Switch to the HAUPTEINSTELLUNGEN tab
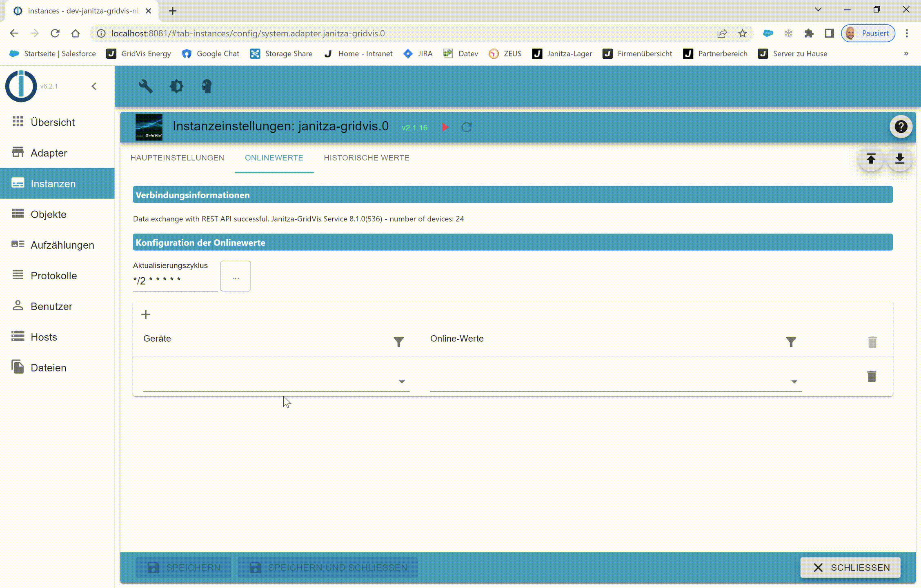This screenshot has height=588, width=921. (177, 158)
